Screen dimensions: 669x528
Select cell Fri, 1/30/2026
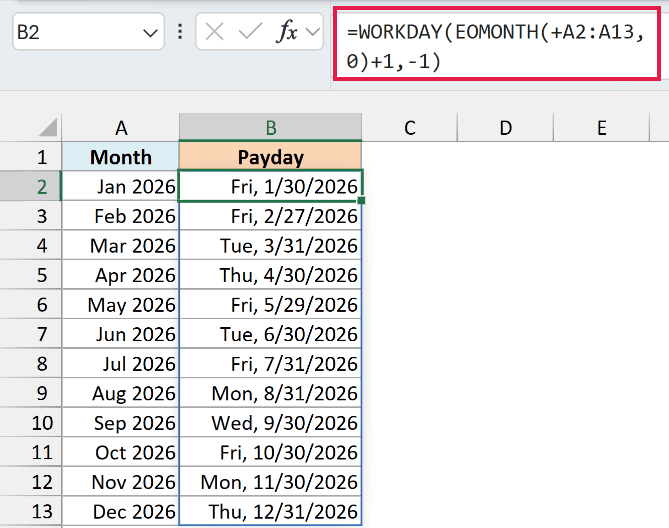(x=271, y=186)
